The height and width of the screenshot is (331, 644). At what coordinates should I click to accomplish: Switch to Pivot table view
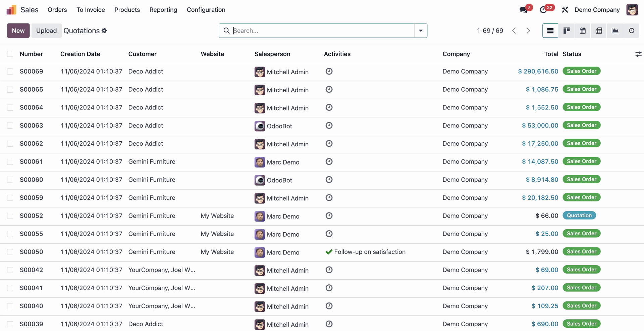tap(599, 31)
